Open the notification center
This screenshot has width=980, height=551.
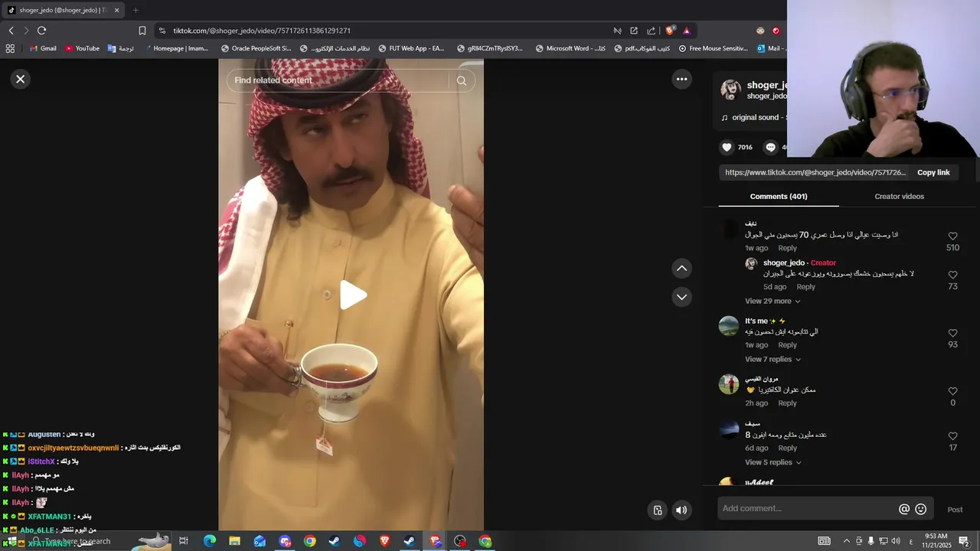pos(964,541)
